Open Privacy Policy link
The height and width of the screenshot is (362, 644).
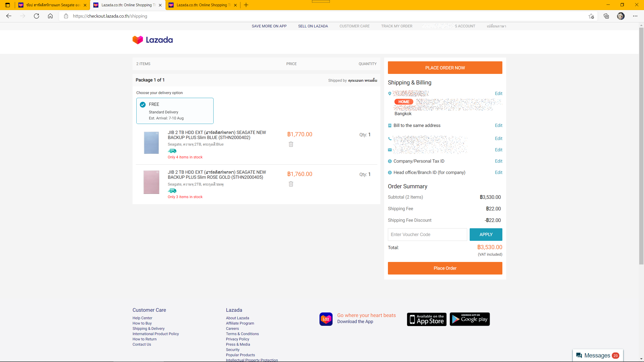(x=237, y=339)
